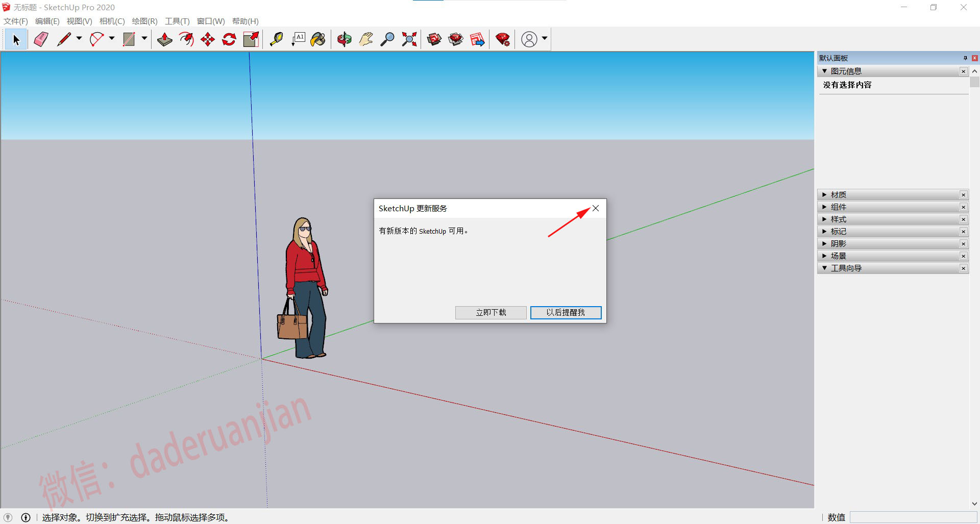Open the Extension Manager ruby icon
This screenshot has width=980, height=524.
pos(503,39)
